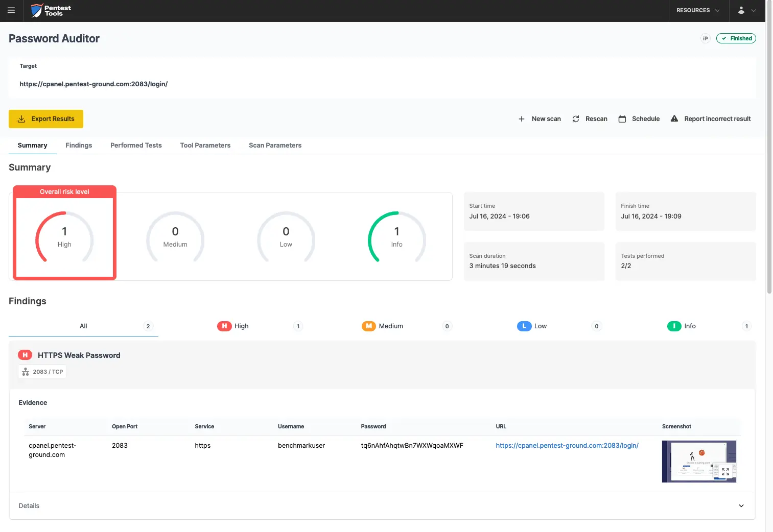
Task: Open the hamburger navigation menu
Action: (x=11, y=10)
